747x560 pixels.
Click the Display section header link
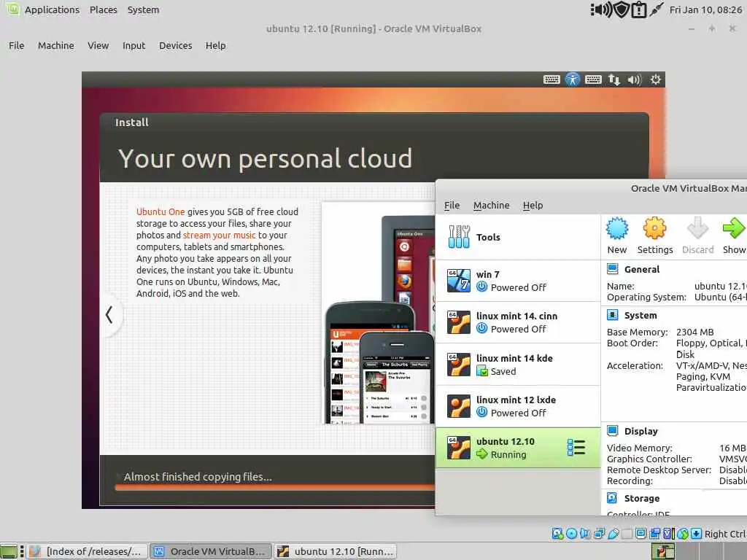coord(640,432)
